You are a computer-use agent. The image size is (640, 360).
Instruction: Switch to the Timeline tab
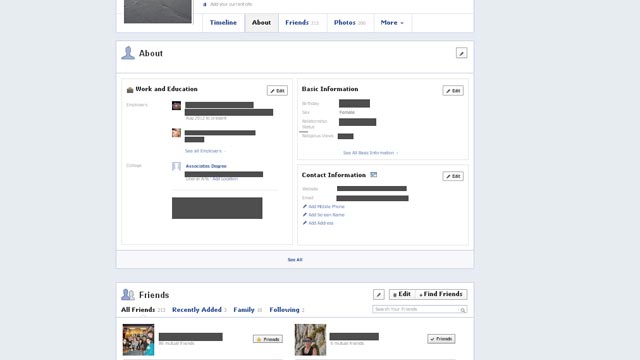(x=223, y=23)
